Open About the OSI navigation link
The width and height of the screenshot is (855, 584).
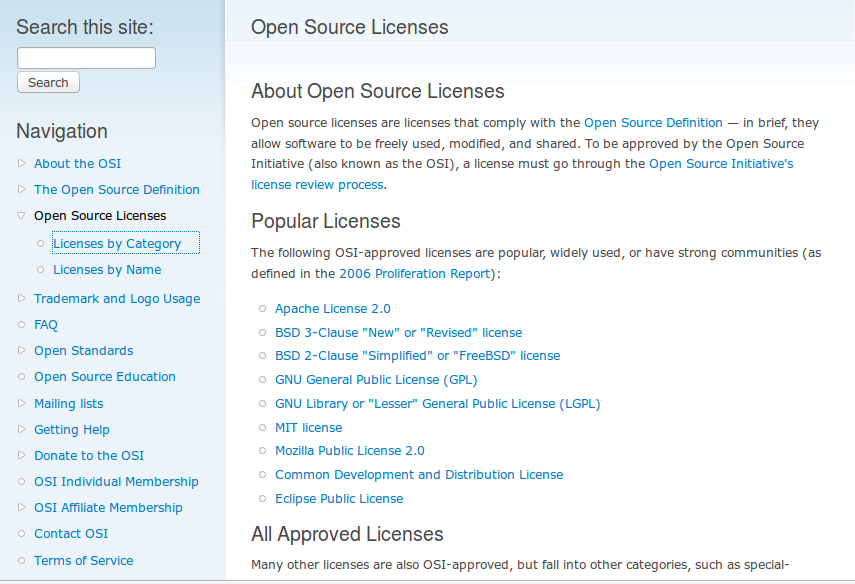pos(77,164)
